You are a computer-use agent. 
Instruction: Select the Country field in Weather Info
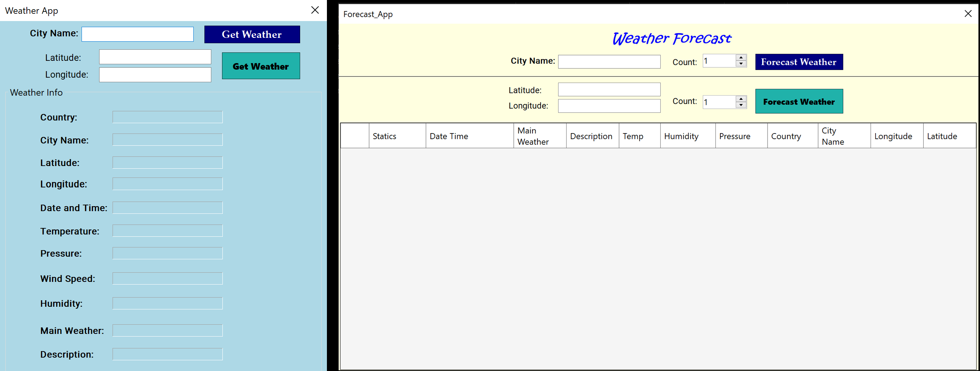pyautogui.click(x=167, y=117)
